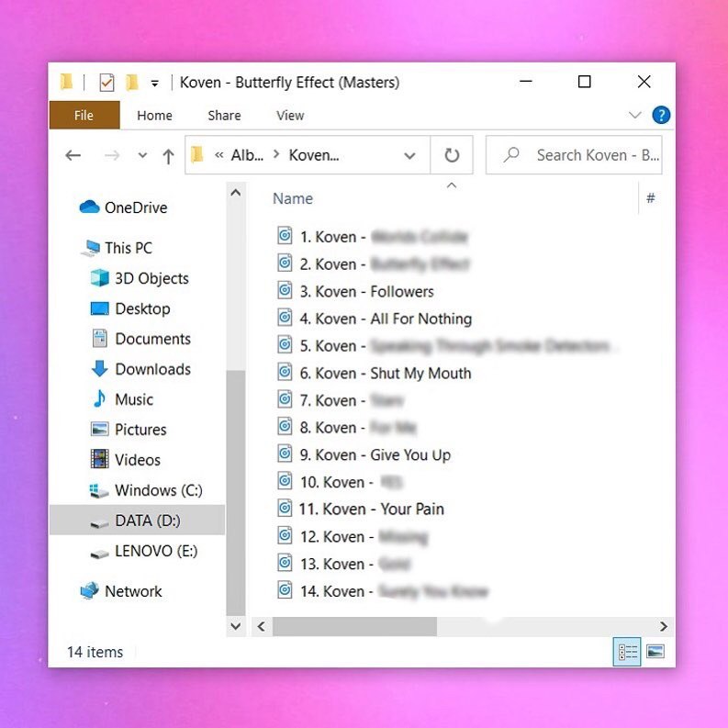The width and height of the screenshot is (728, 728).
Task: Select OneDrive in the navigation pane
Action: click(123, 207)
